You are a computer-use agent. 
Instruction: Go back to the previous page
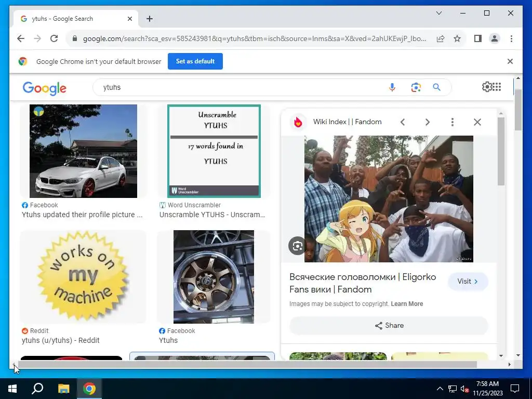pyautogui.click(x=21, y=38)
